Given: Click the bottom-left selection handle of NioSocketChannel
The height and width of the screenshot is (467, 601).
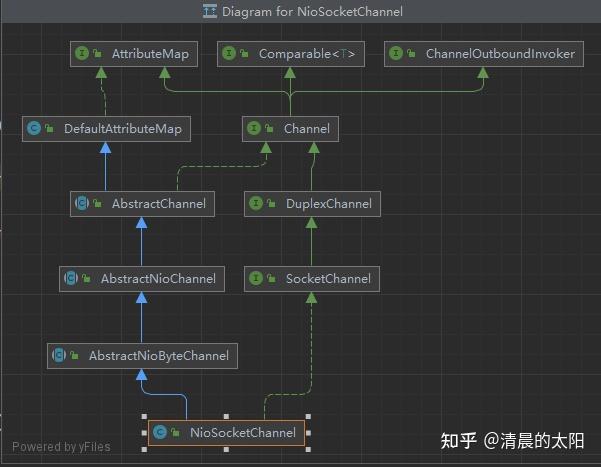Looking at the screenshot, I should (144, 449).
